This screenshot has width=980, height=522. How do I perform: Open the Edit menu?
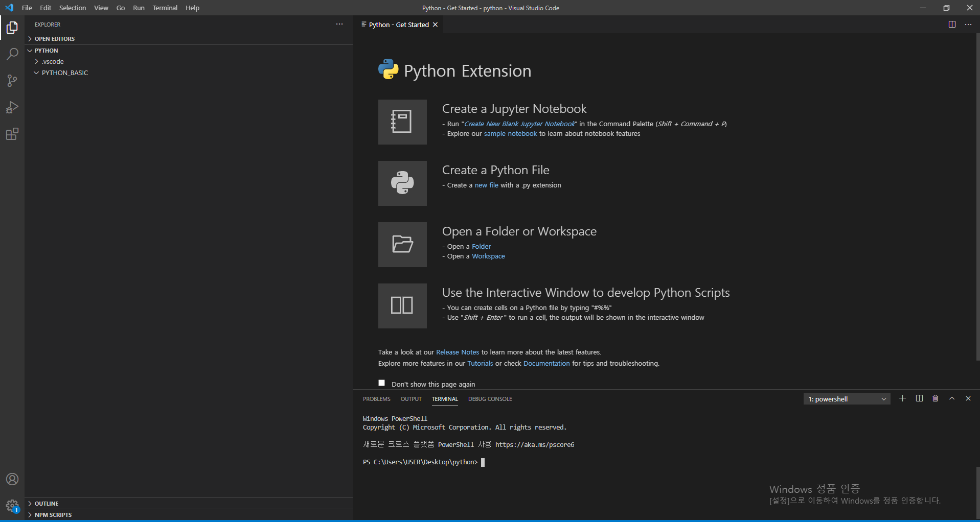point(45,8)
